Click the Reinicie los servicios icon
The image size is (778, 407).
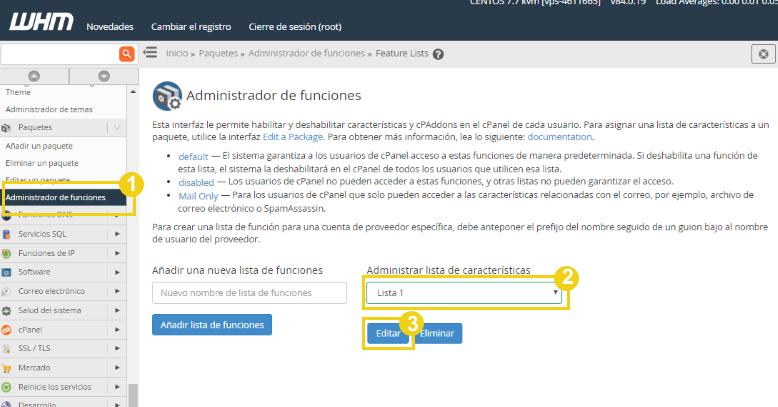(6, 387)
